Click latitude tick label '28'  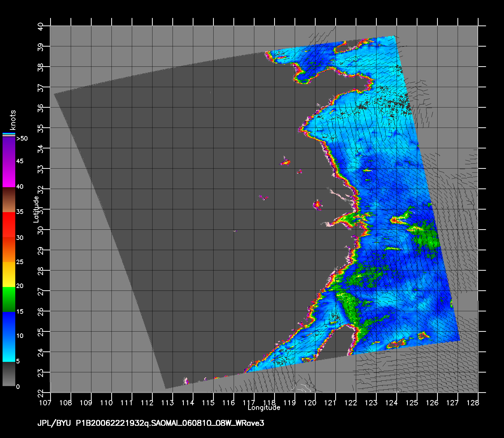[x=41, y=271]
